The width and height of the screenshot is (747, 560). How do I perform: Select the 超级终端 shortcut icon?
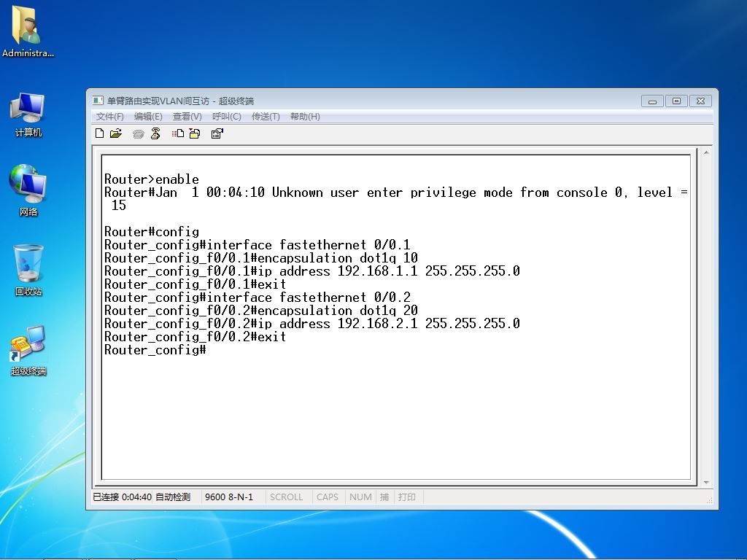coord(28,351)
